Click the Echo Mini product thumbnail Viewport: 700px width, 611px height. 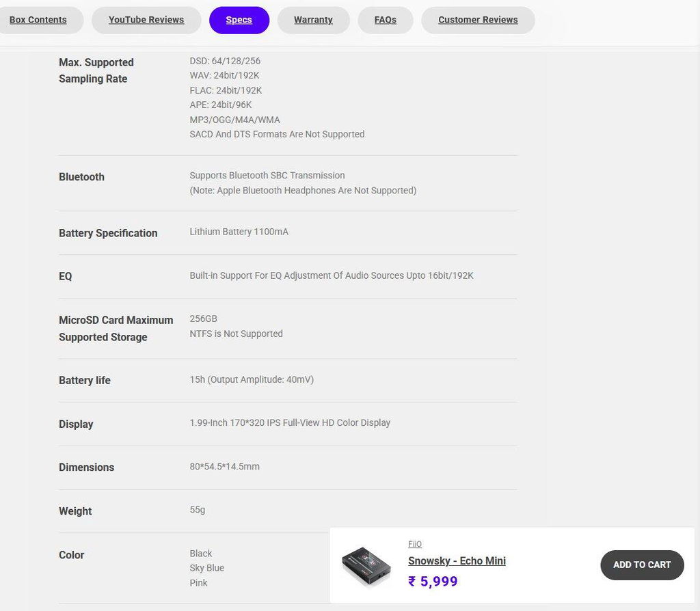pyautogui.click(x=366, y=565)
